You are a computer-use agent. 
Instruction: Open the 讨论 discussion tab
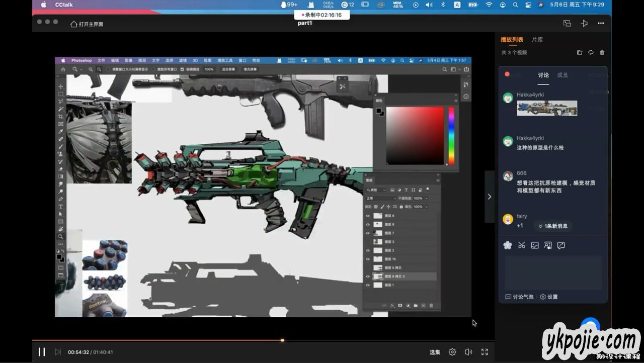pyautogui.click(x=543, y=75)
